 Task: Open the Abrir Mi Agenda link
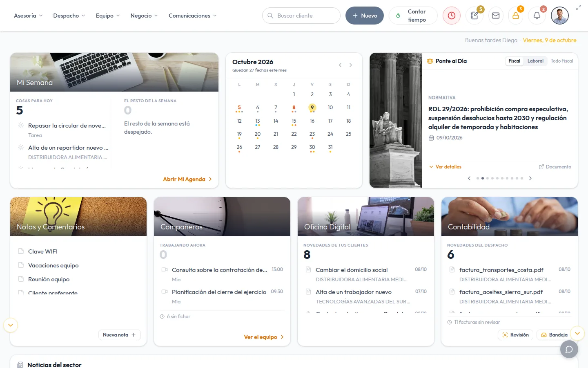tap(187, 179)
